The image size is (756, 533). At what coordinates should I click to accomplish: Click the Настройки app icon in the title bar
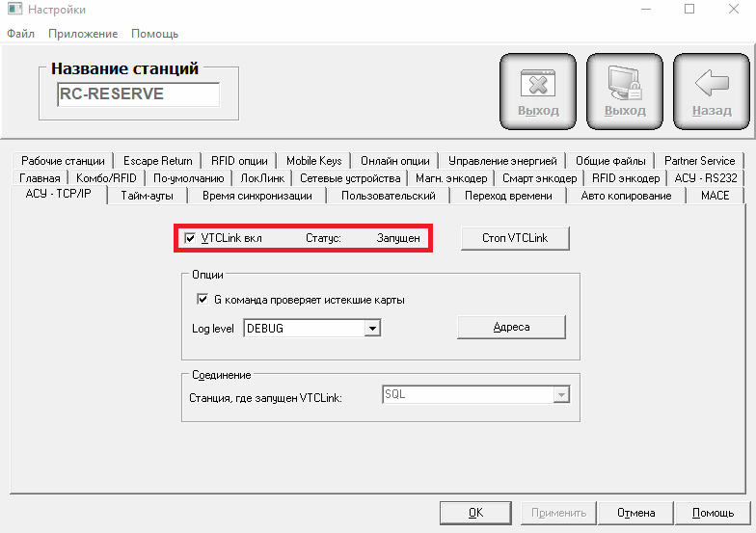[14, 9]
